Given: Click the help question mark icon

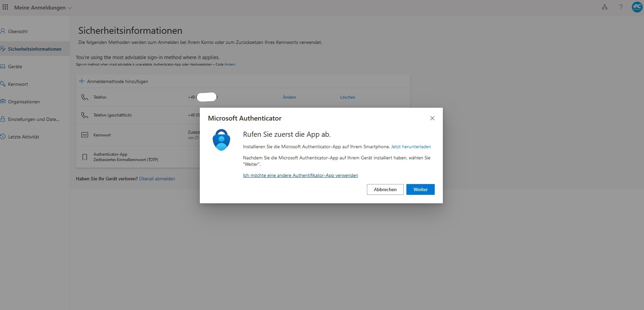Looking at the screenshot, I should pos(621,7).
